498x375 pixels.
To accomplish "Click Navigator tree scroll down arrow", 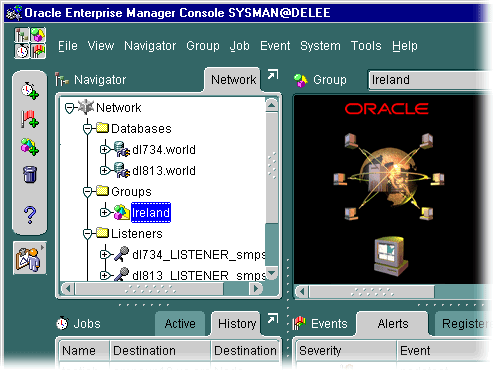I will pyautogui.click(x=272, y=273).
